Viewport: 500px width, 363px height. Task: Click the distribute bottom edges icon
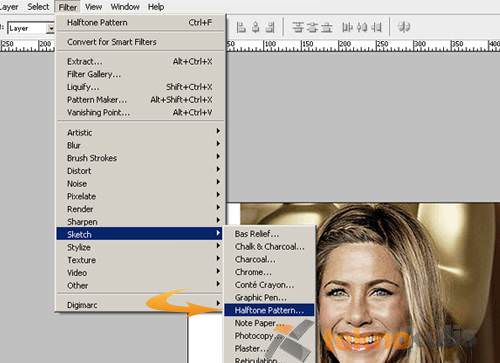click(327, 27)
